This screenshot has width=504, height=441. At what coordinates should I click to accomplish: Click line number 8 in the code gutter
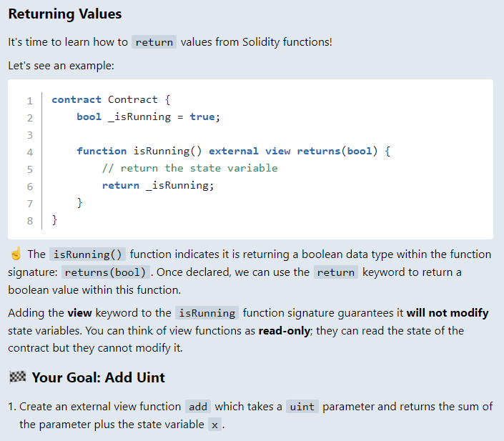tap(30, 220)
